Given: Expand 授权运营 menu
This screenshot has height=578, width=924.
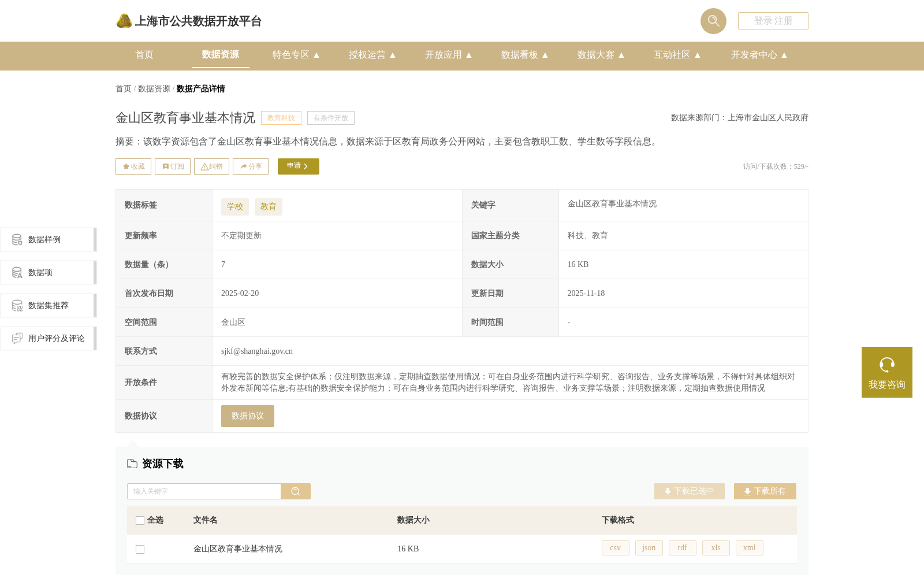Looking at the screenshot, I should pos(372,55).
